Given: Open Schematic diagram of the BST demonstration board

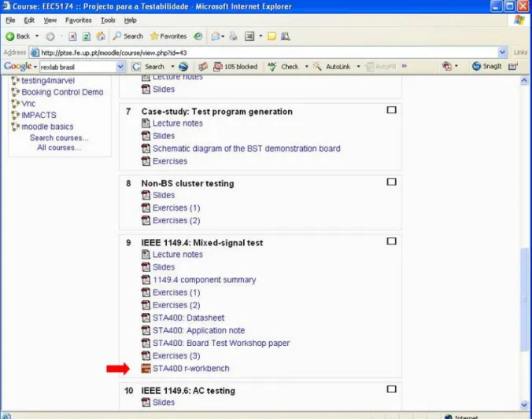Looking at the screenshot, I should tap(246, 149).
